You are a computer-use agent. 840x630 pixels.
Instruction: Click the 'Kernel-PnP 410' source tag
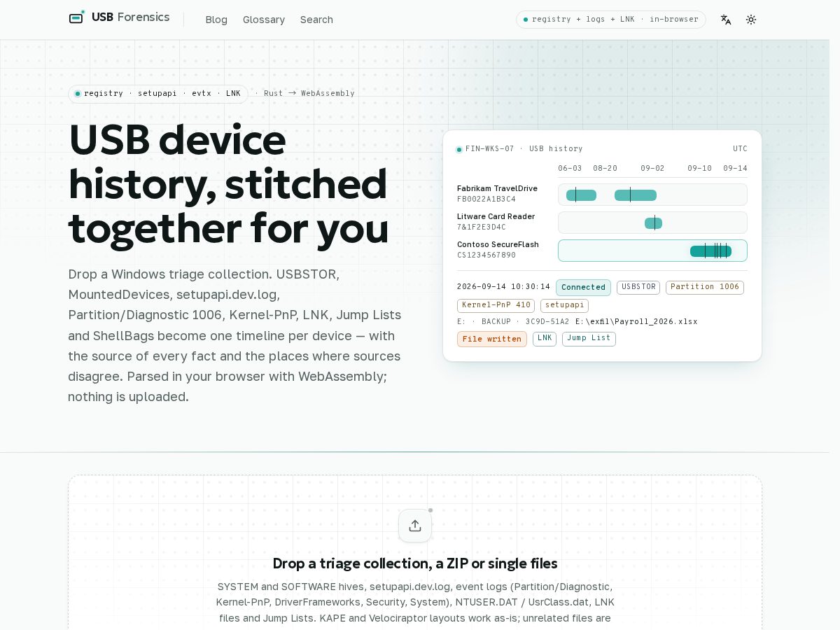[x=496, y=306]
